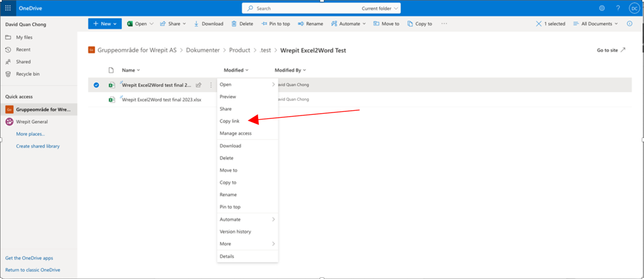Click Return to classic OneDrive link
This screenshot has height=279, width=644.
33,270
